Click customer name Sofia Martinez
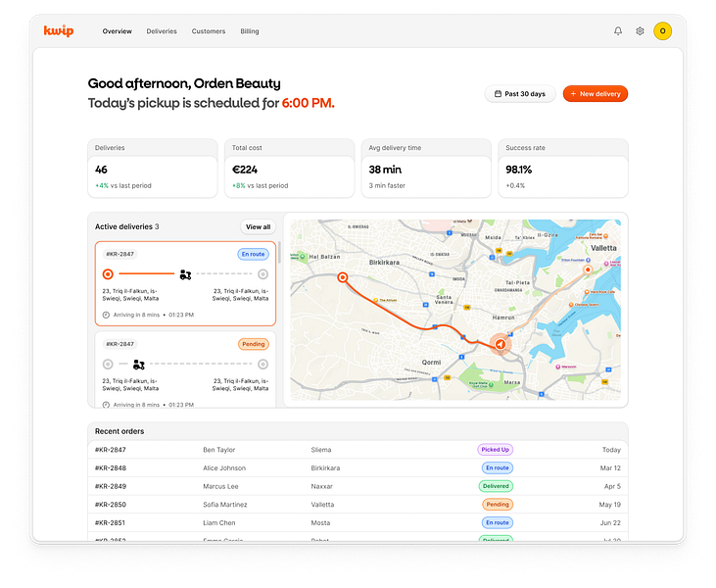The image size is (716, 588). click(x=225, y=505)
